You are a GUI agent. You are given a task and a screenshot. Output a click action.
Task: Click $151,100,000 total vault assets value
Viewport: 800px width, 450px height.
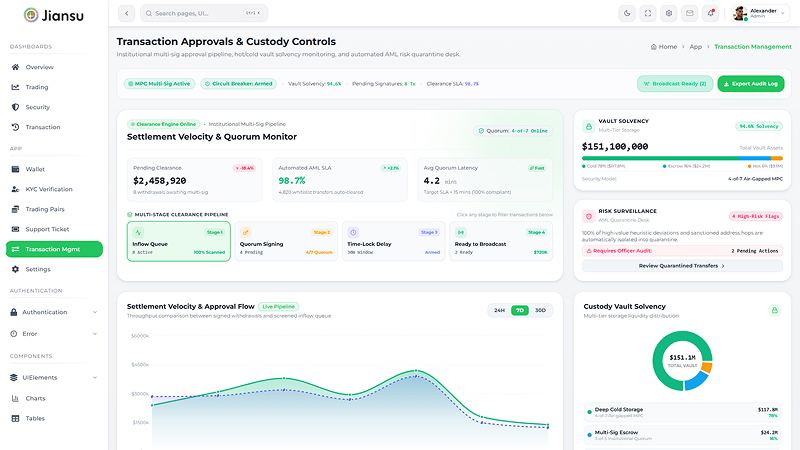tap(615, 146)
